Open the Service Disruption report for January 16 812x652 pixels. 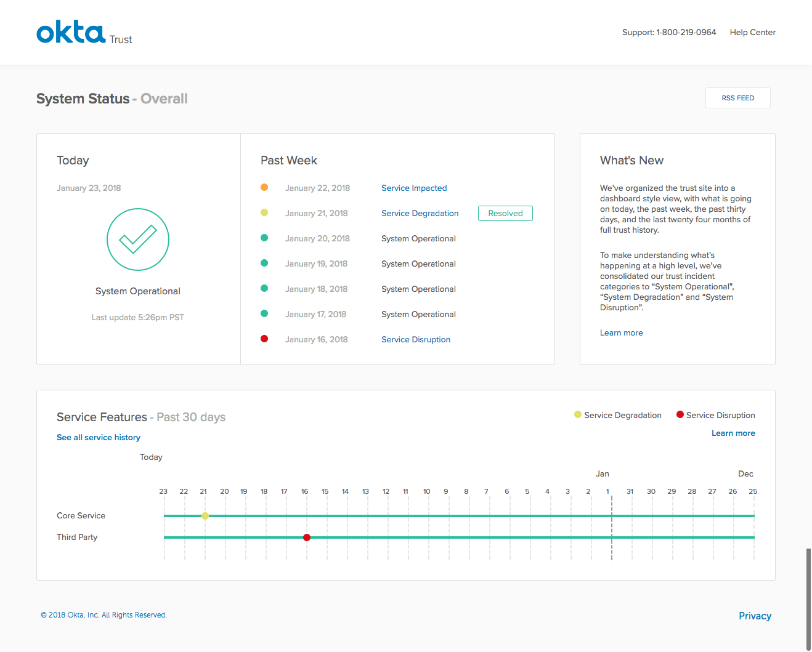click(x=415, y=339)
